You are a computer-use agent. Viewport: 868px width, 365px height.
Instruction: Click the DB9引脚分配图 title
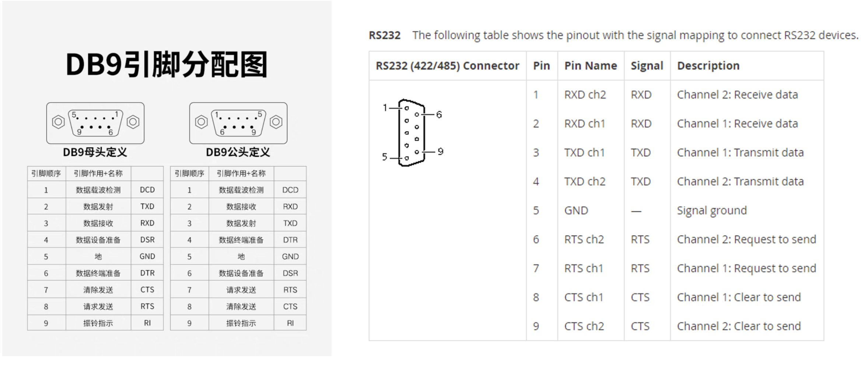pos(167,65)
